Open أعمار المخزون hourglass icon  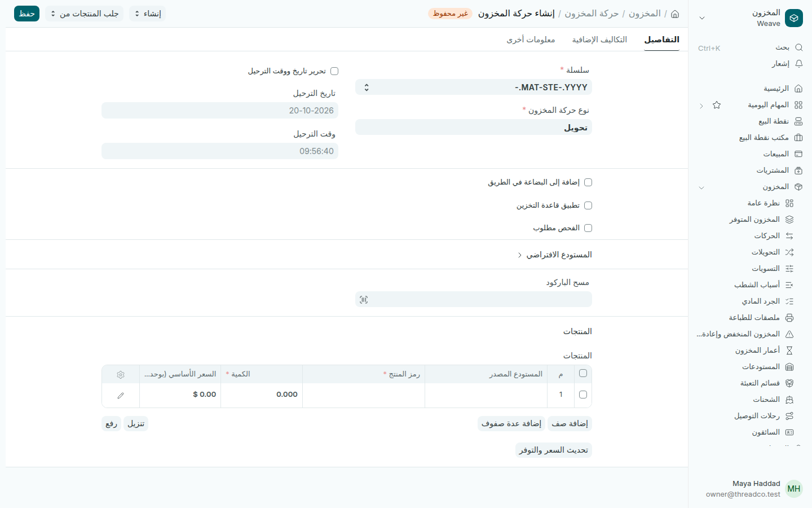click(789, 351)
